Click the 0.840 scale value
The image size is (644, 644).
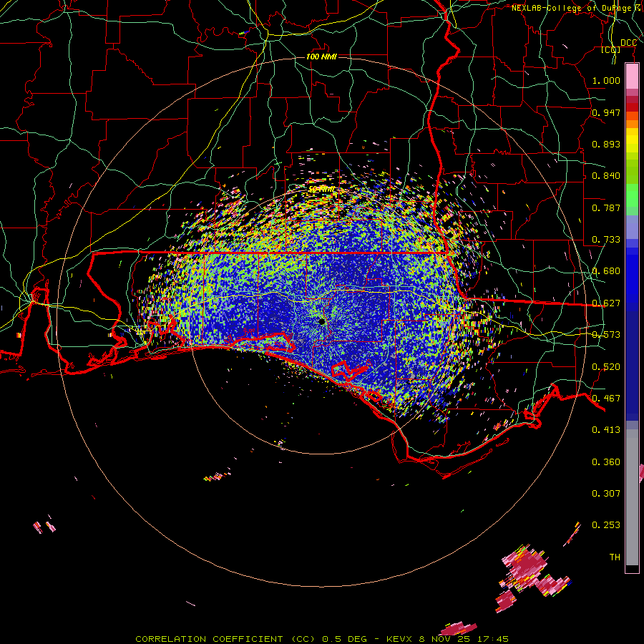pyautogui.click(x=606, y=176)
